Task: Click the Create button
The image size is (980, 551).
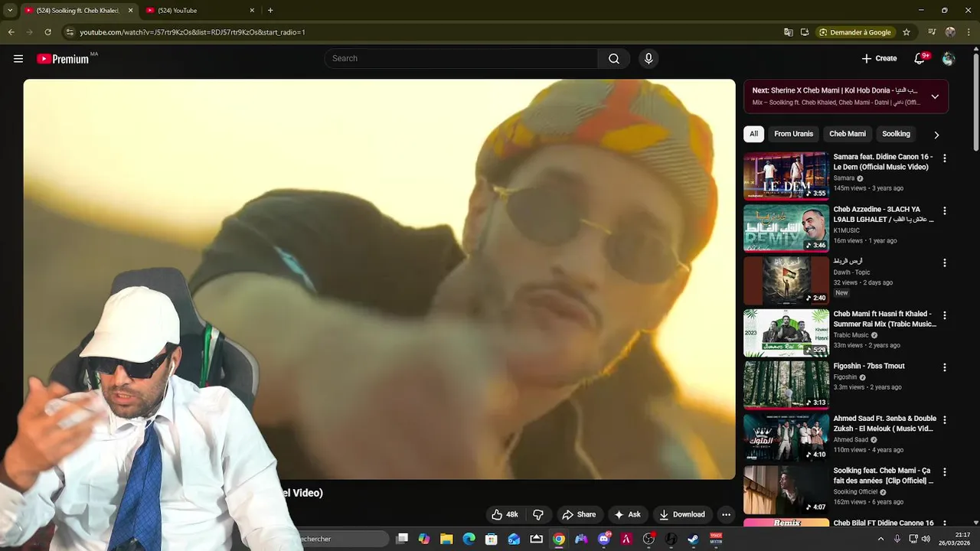Action: click(x=879, y=58)
